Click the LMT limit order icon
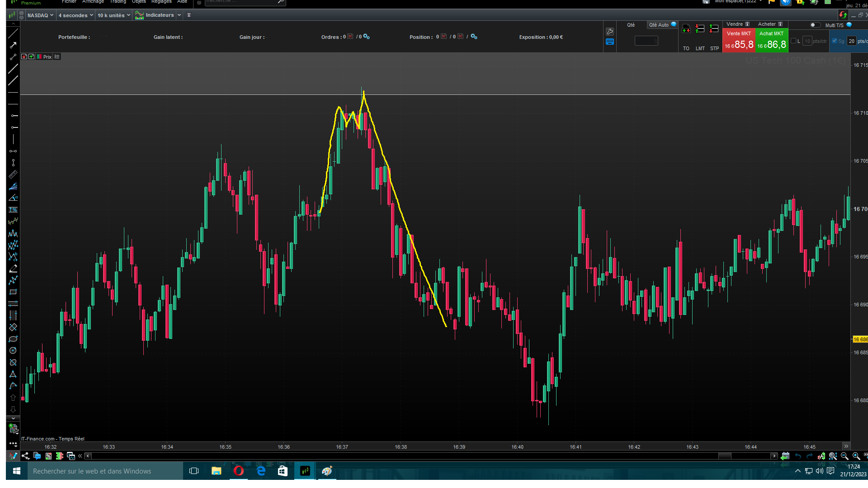868x488 pixels. (x=700, y=29)
